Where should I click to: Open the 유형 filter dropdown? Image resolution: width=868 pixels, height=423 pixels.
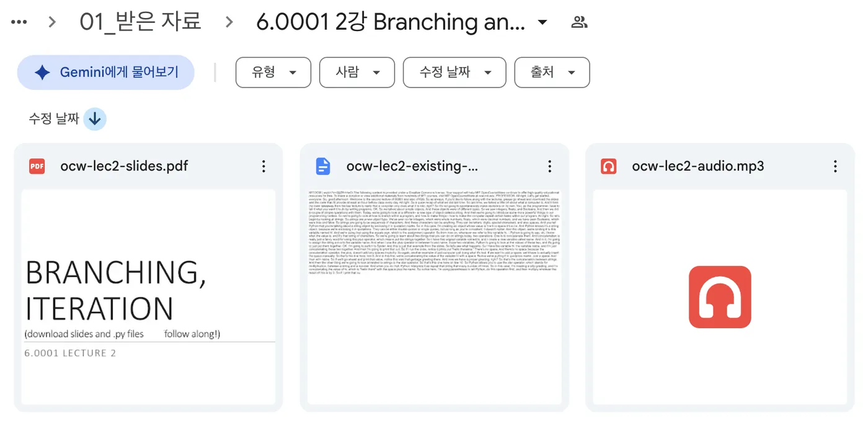273,73
